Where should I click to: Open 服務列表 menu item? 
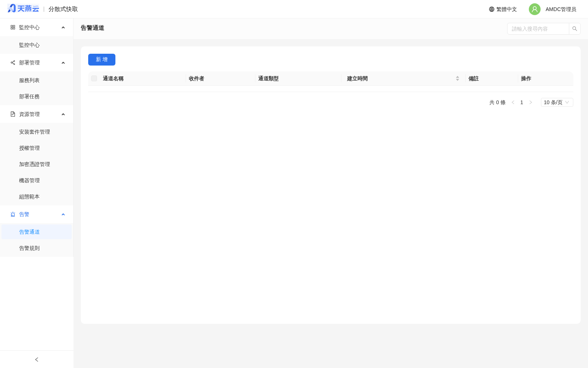(37, 80)
